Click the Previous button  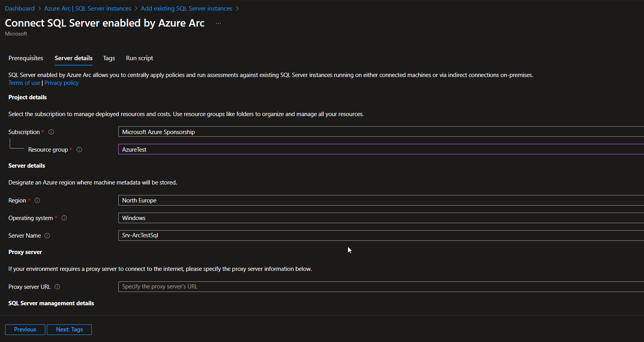click(25, 329)
